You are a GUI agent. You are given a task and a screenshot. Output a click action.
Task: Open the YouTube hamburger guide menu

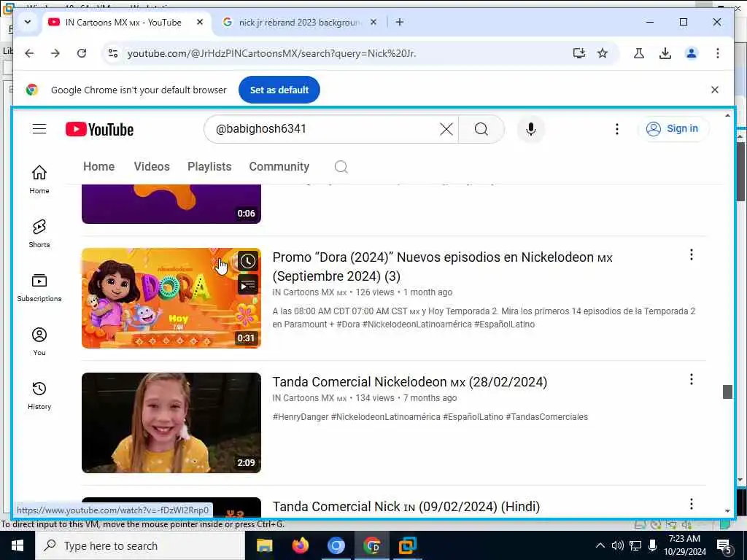point(39,128)
